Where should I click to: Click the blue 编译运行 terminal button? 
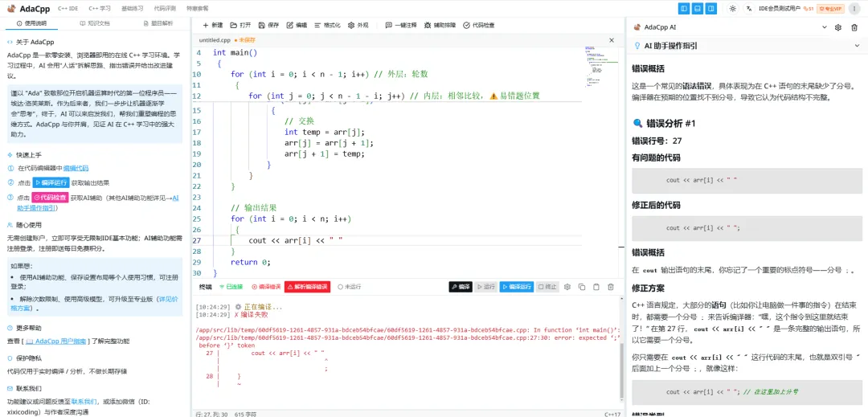[x=517, y=287]
